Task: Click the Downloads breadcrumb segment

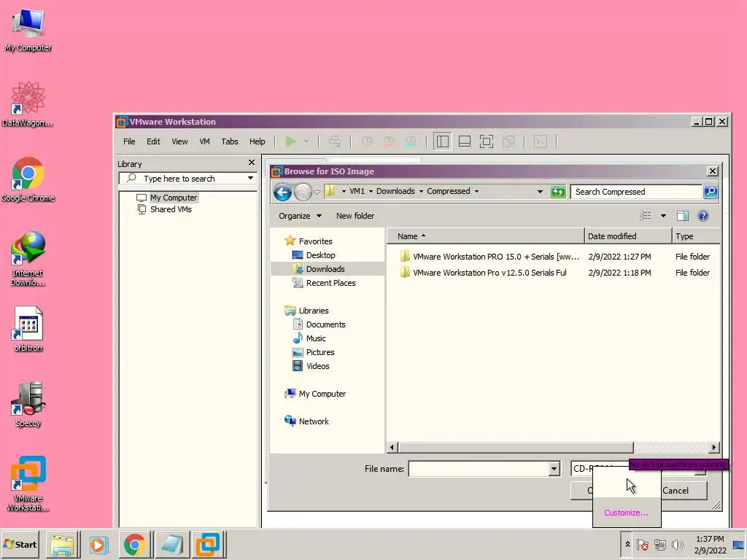Action: coord(395,191)
